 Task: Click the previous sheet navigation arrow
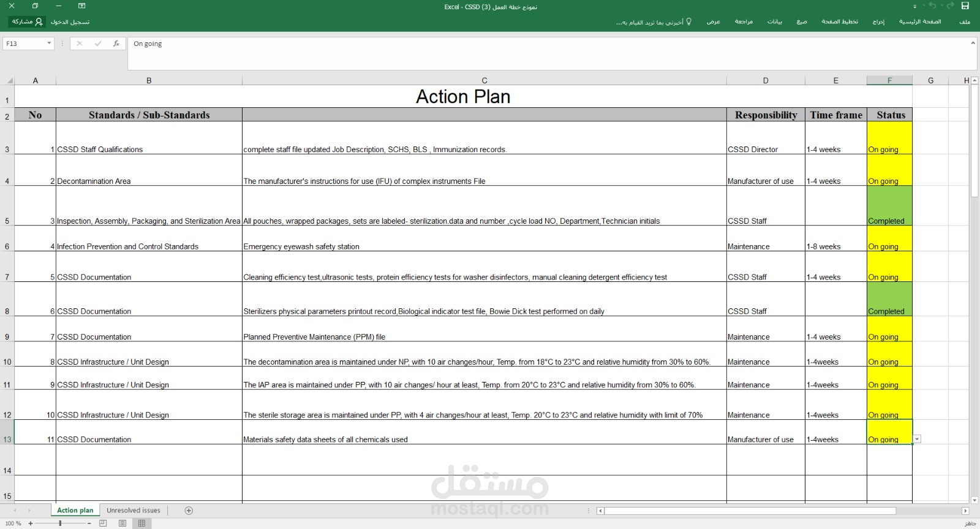tap(13, 510)
